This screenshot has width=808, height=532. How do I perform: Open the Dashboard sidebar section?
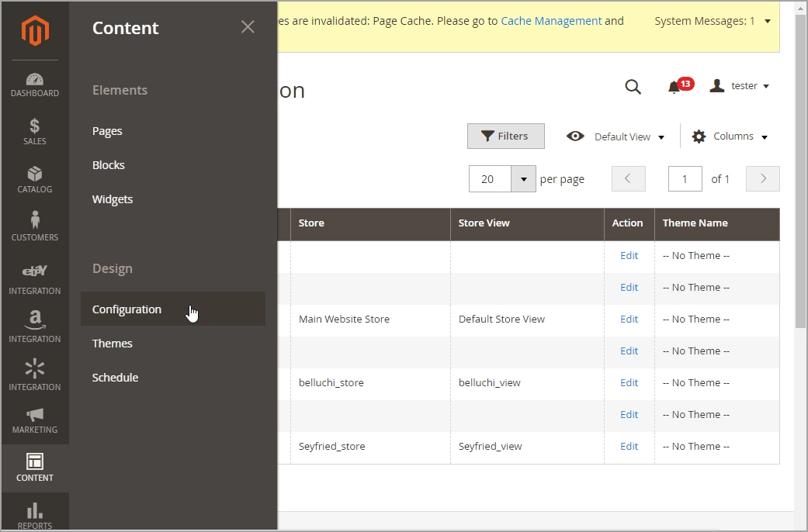tap(34, 85)
